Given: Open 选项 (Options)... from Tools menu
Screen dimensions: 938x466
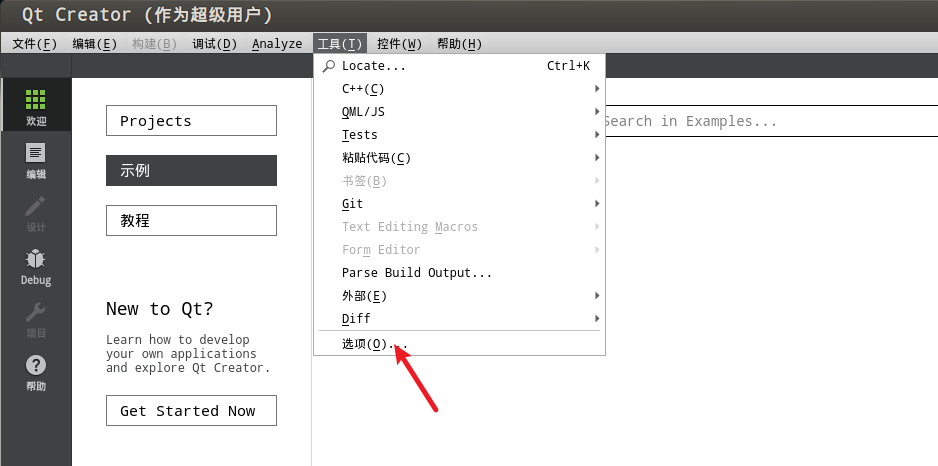Looking at the screenshot, I should (459, 344).
